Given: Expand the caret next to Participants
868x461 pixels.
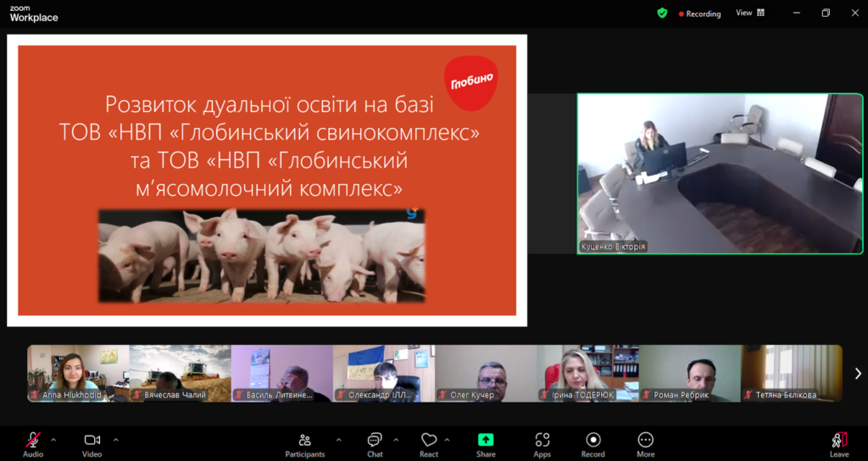Looking at the screenshot, I should (339, 440).
